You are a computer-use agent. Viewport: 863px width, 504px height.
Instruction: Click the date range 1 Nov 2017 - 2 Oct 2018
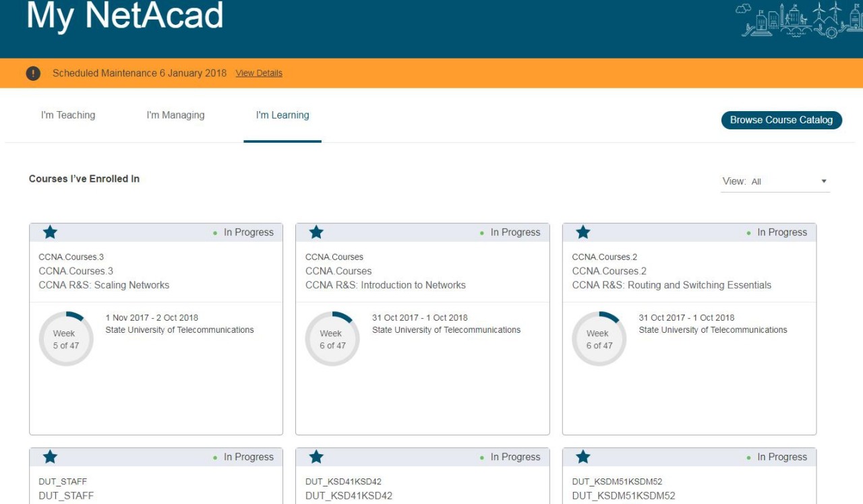(x=152, y=318)
